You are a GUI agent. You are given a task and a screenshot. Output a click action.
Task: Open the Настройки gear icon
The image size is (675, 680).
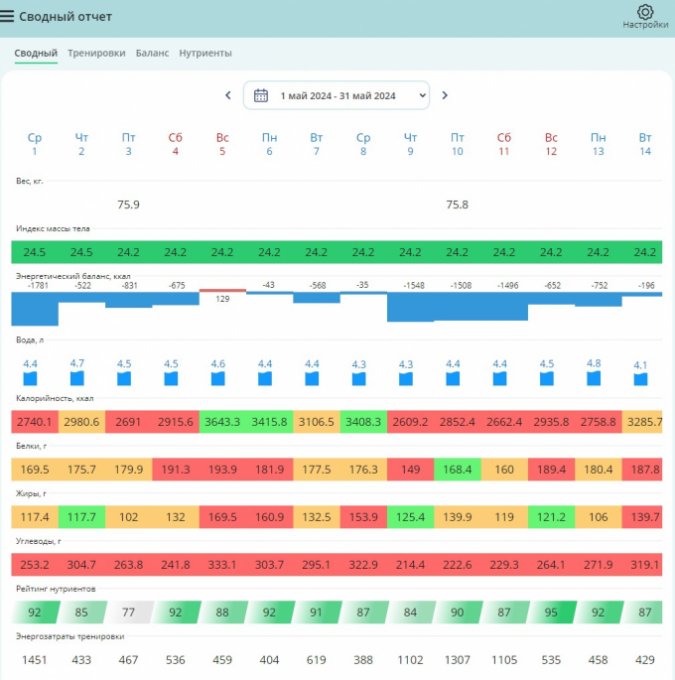click(x=645, y=12)
